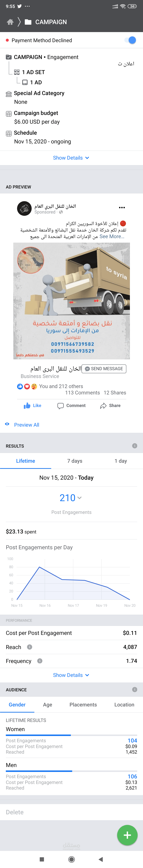
Task: Open the three-dot menu on ad preview
Action: tap(122, 208)
